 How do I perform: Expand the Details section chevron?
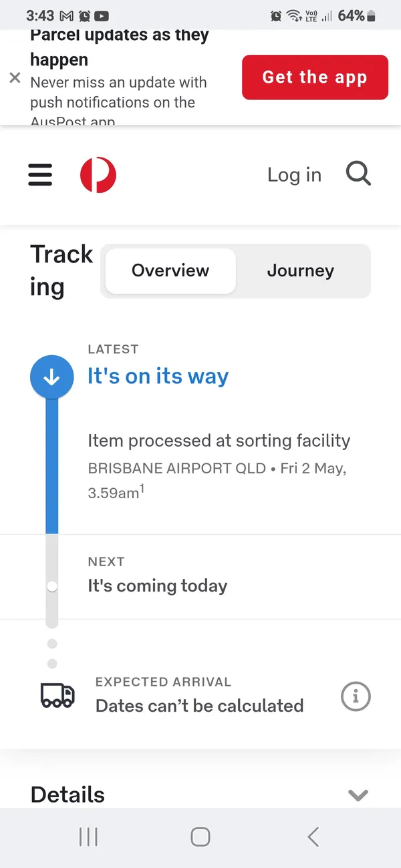coord(359,795)
